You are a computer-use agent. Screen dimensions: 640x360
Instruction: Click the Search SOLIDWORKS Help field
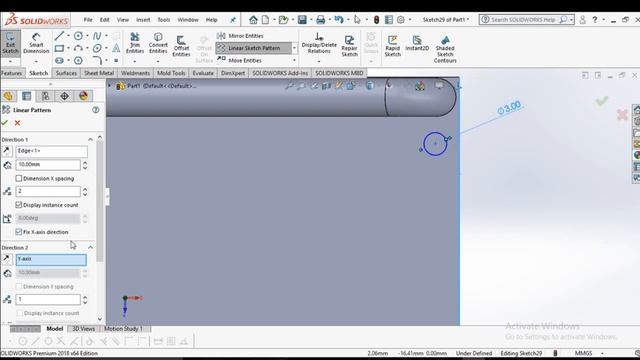click(x=522, y=20)
